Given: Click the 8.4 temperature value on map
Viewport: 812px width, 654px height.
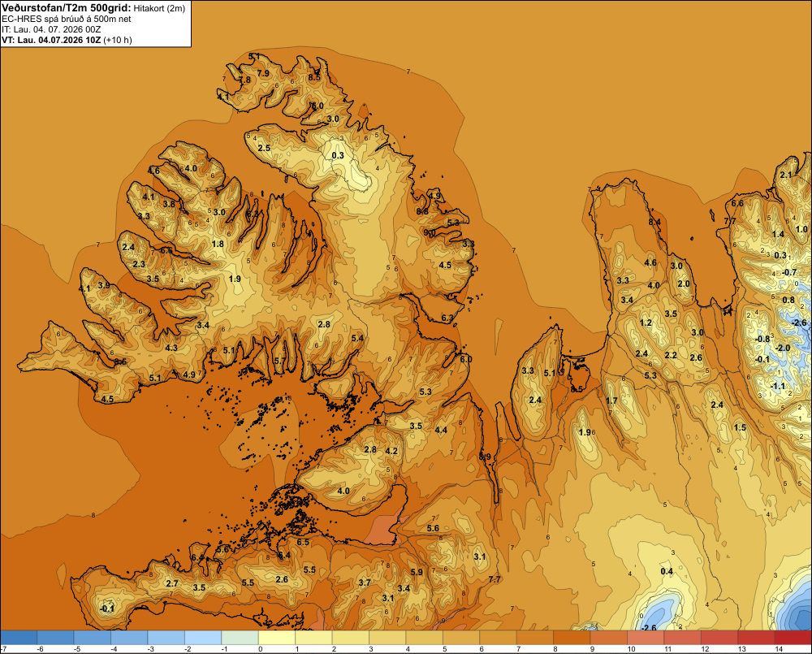Looking at the screenshot, I should point(654,222).
